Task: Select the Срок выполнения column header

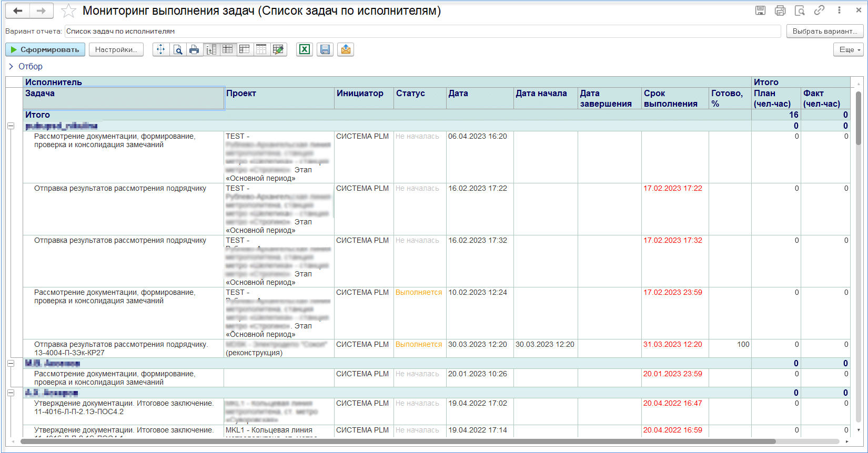Action: point(675,98)
